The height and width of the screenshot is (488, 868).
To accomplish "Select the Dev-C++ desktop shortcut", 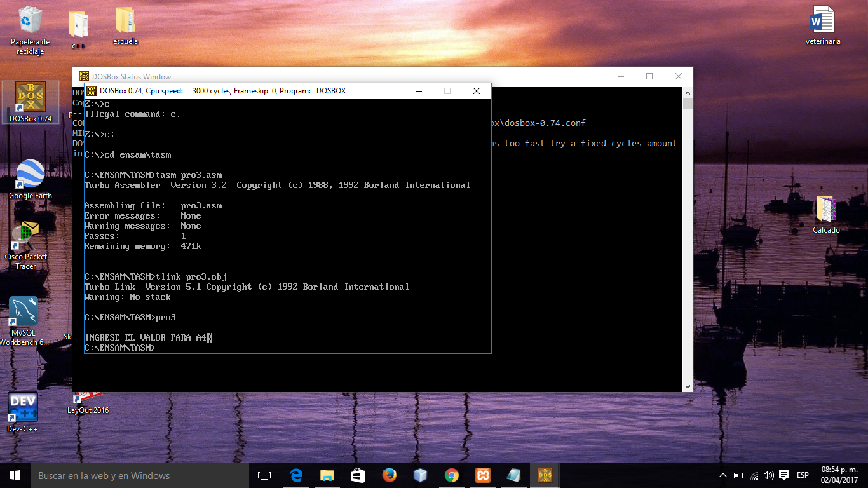I will (x=23, y=412).
